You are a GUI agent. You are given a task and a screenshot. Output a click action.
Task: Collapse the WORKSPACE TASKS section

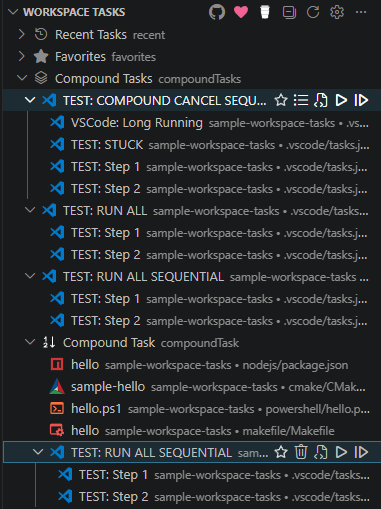pos(13,12)
